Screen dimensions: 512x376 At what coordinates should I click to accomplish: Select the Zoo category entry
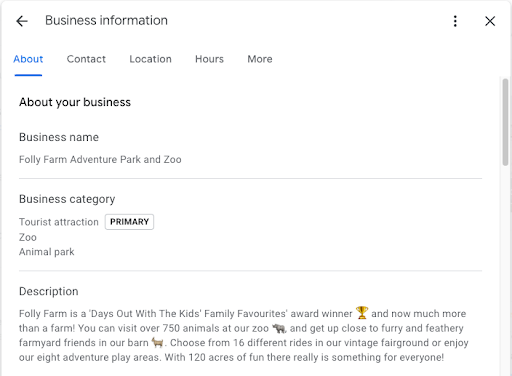(28, 237)
